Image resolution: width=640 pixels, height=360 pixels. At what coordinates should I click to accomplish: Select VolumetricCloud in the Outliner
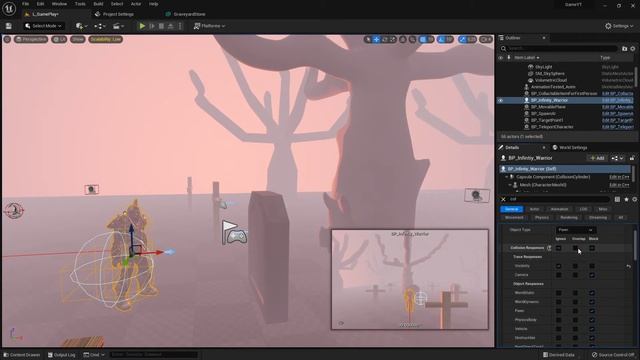[551, 80]
